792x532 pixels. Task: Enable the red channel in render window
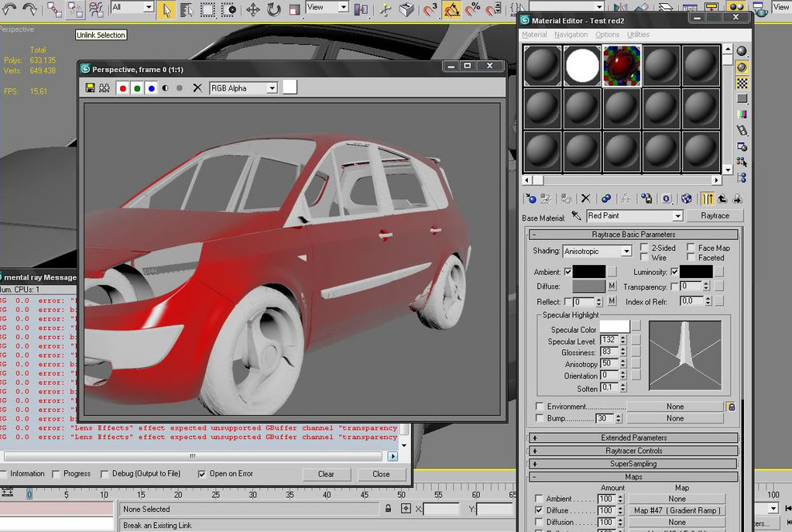tap(122, 88)
